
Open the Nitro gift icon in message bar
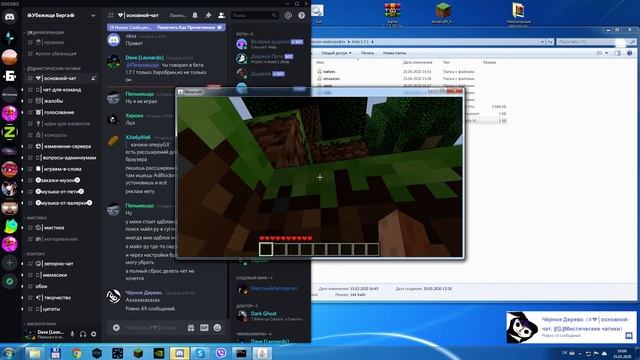pyautogui.click(x=191, y=327)
